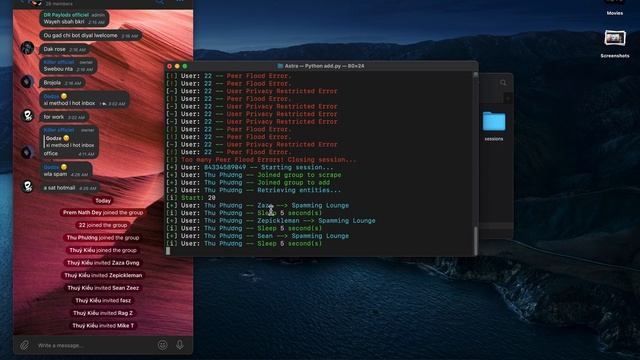The width and height of the screenshot is (640, 360).
Task: Click the Joined group to scrape line
Action: click(x=253, y=175)
